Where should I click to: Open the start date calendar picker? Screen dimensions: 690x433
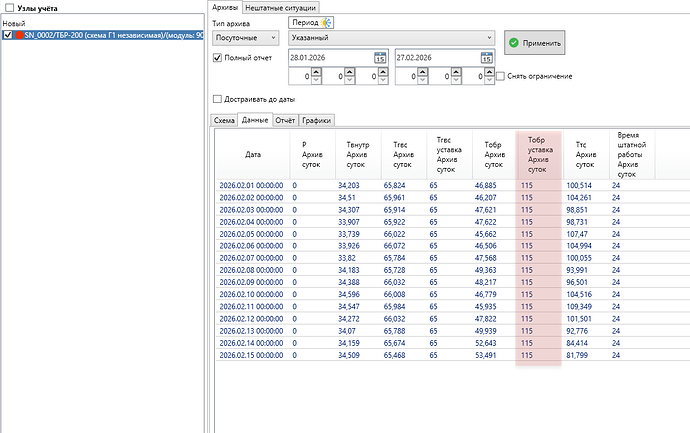[379, 58]
